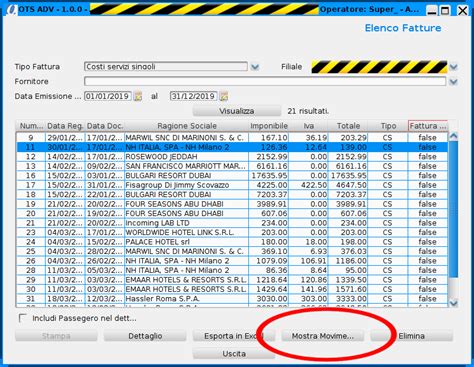Select row 31 Hassler Roma S.P.A.

(x=232, y=299)
